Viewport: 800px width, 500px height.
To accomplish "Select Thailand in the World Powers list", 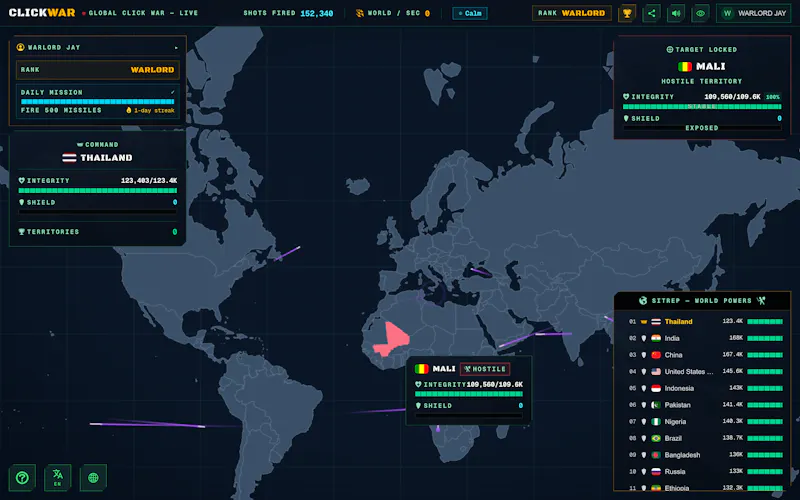I will click(x=702, y=321).
